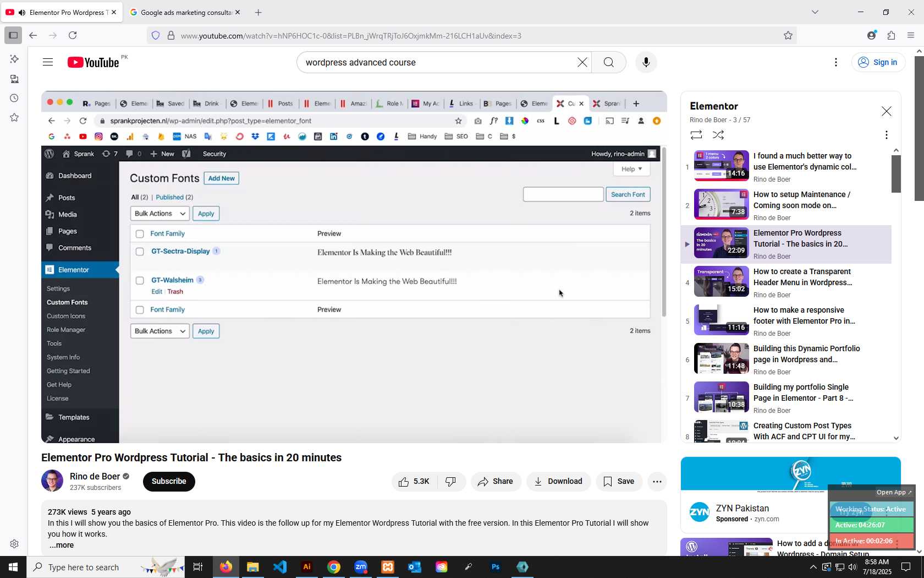Download the video
This screenshot has height=578, width=924.
coord(558,482)
